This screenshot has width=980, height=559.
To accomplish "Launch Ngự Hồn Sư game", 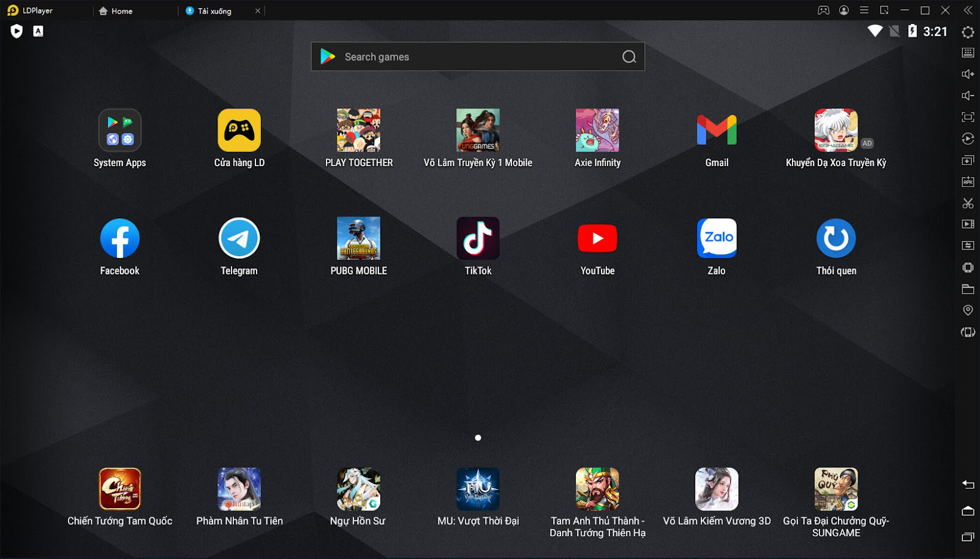I will point(358,489).
